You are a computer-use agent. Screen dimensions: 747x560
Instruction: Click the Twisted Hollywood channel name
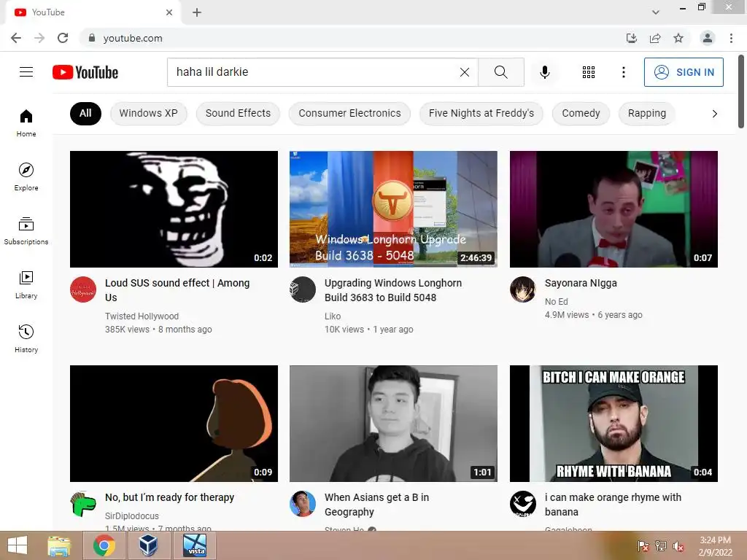(142, 316)
